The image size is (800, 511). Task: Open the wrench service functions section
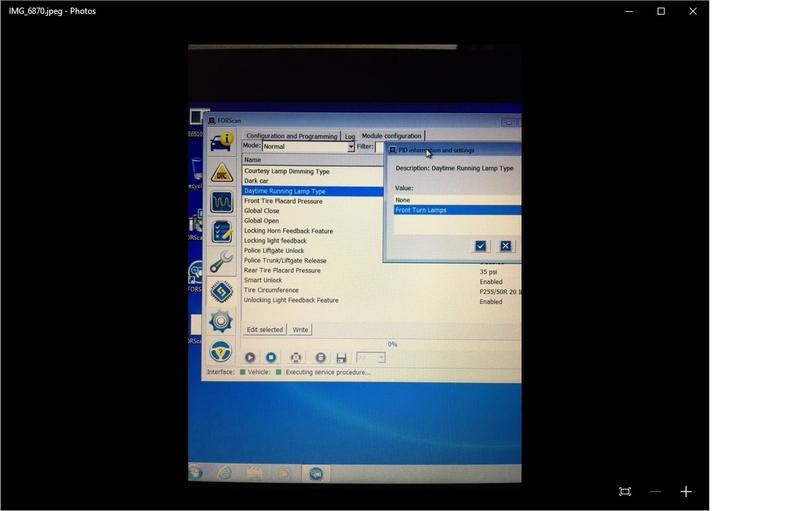(x=221, y=262)
